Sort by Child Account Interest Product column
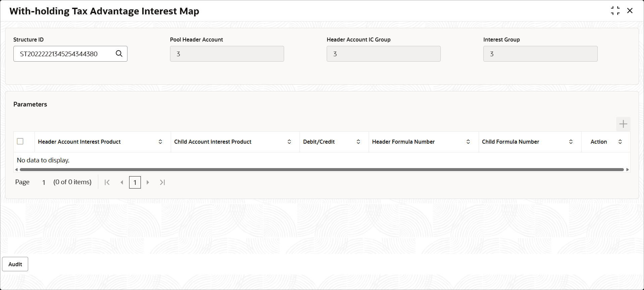 pyautogui.click(x=289, y=142)
